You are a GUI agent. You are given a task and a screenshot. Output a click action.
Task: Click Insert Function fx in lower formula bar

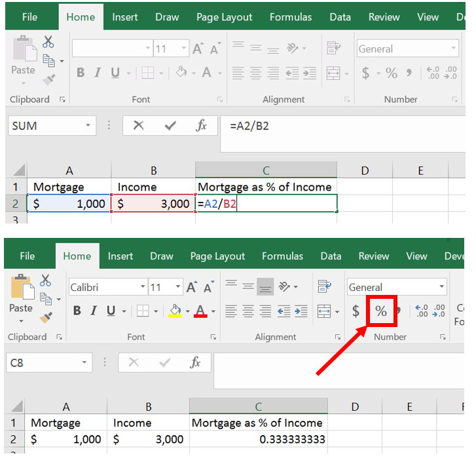click(x=195, y=362)
